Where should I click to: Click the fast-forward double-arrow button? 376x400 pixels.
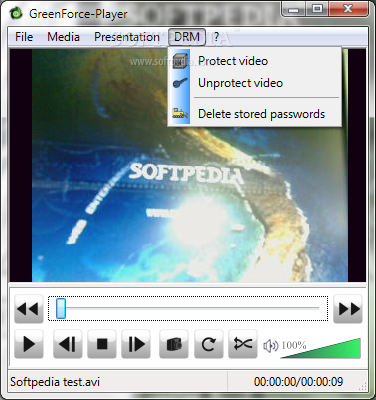[348, 309]
